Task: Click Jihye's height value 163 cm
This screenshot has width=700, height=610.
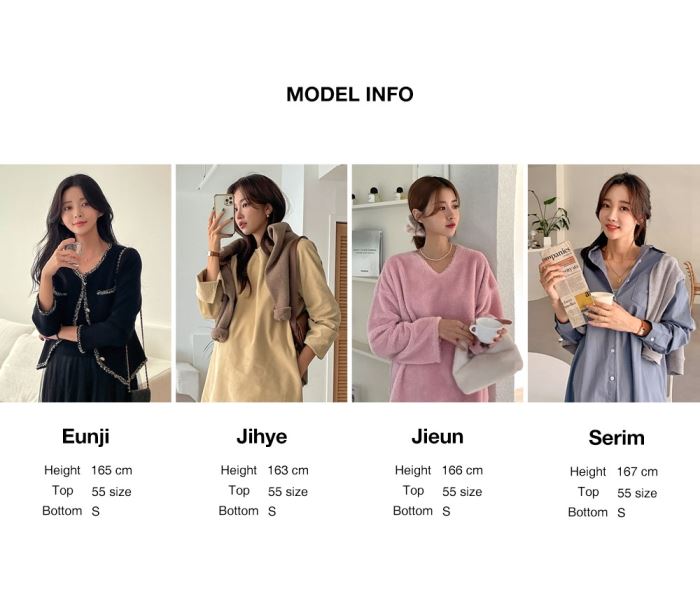Action: (x=288, y=470)
